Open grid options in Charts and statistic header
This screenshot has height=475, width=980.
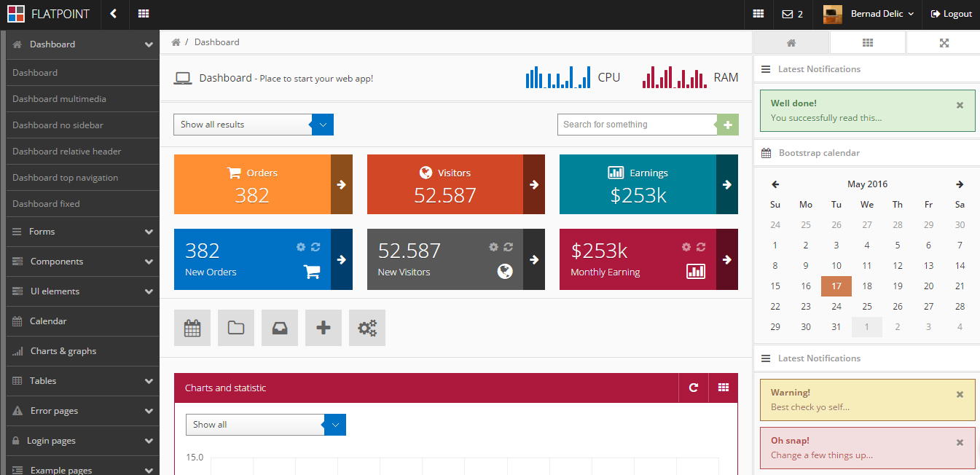(724, 388)
